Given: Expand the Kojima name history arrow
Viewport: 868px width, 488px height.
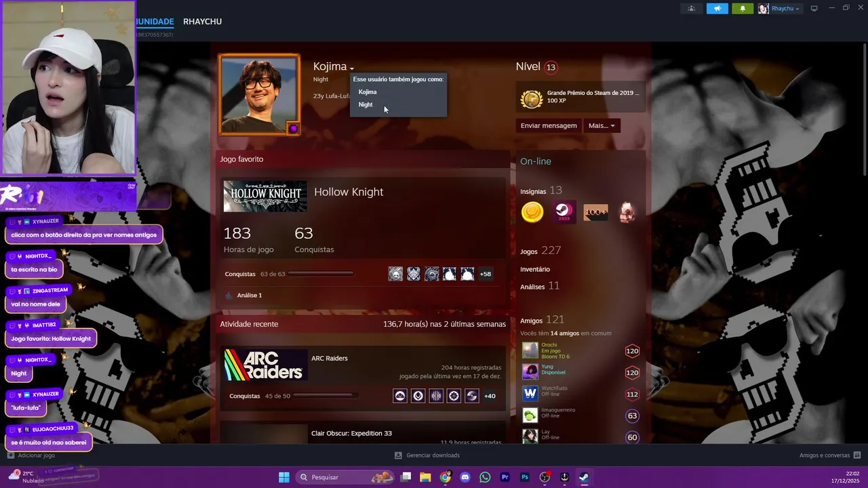Looking at the screenshot, I should [352, 68].
